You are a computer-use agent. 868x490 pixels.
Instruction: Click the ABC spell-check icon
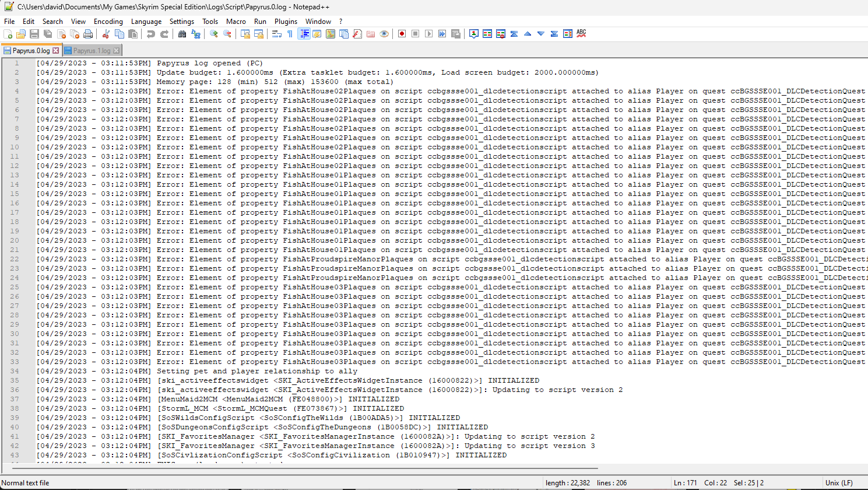[581, 34]
